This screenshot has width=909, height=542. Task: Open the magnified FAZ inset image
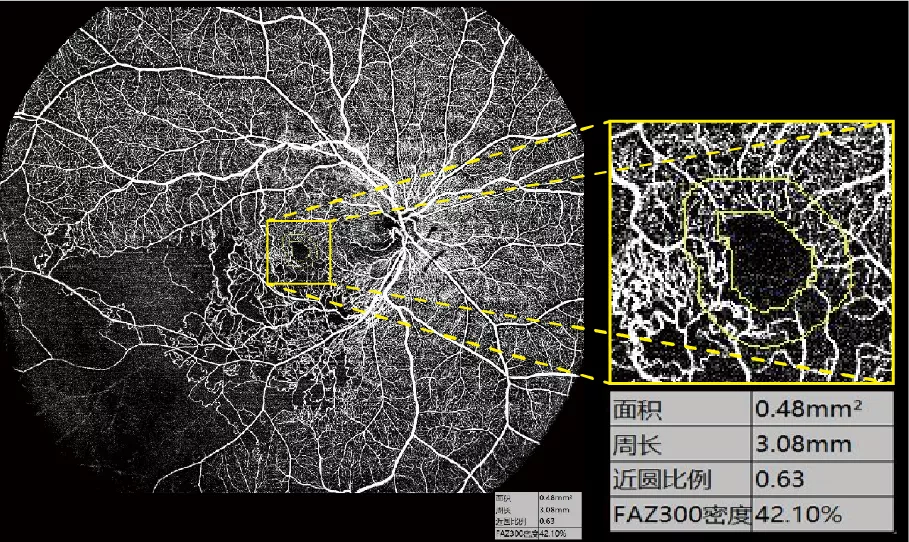coord(751,252)
